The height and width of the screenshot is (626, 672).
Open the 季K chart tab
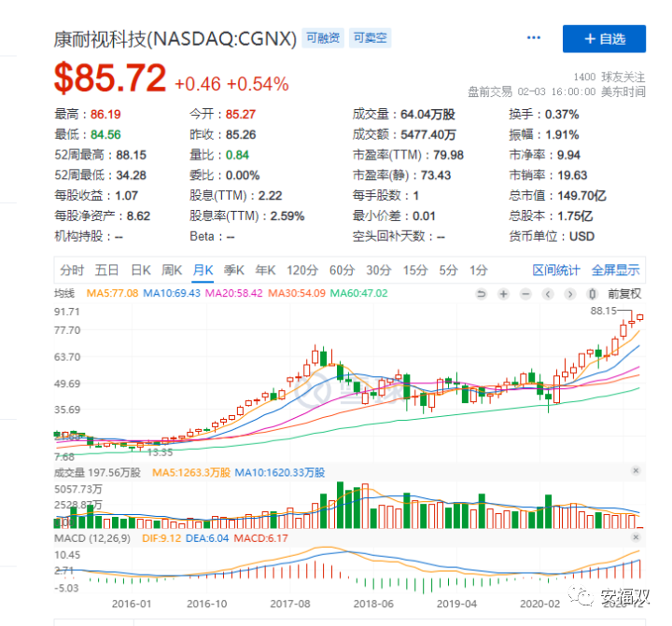(x=233, y=271)
